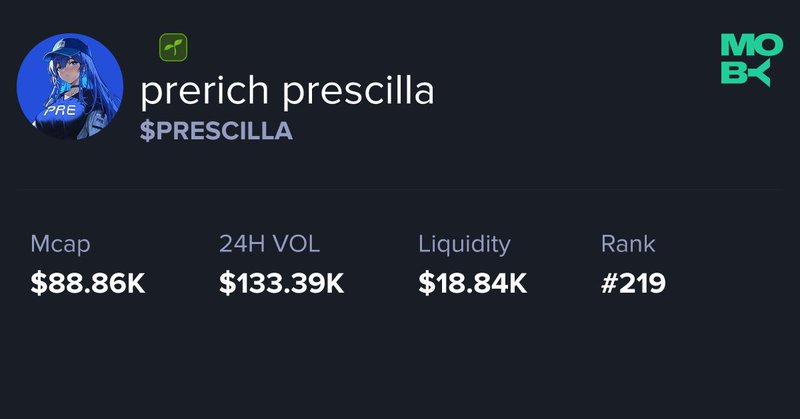This screenshot has width=800, height=419.
Task: Click the blue cap on the avatar character
Action: pos(63,50)
